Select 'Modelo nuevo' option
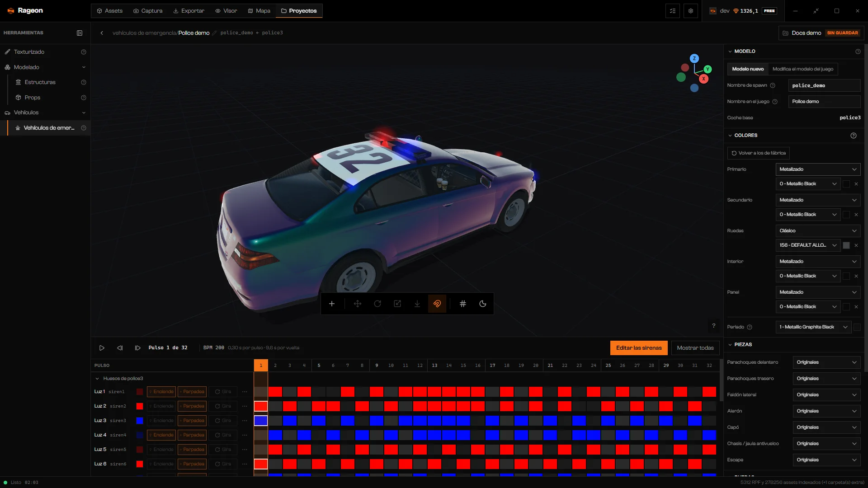The image size is (868, 488). point(748,69)
